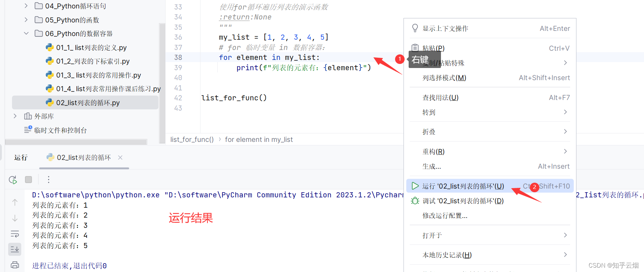Click the 06_Python的数据容器 folder icon
The width and height of the screenshot is (644, 272).
pos(39,33)
